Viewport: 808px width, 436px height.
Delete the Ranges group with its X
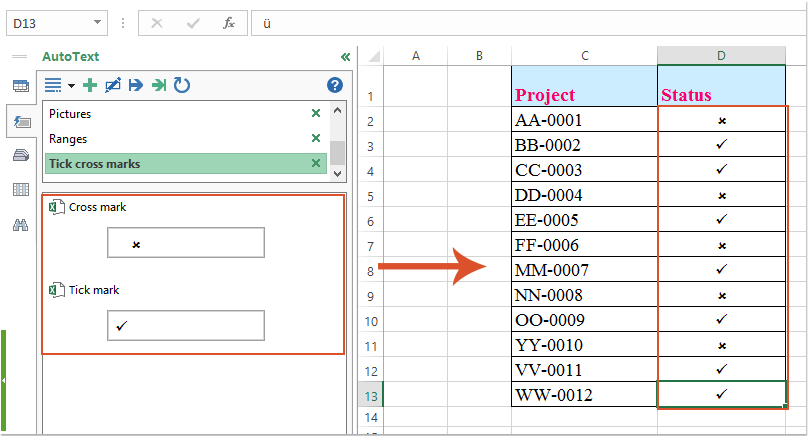click(316, 138)
